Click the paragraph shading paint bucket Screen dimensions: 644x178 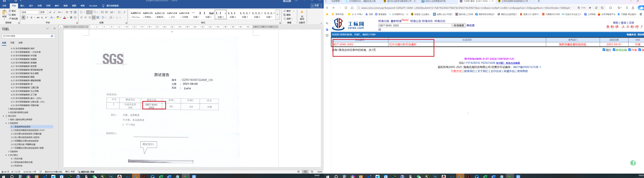point(111,18)
